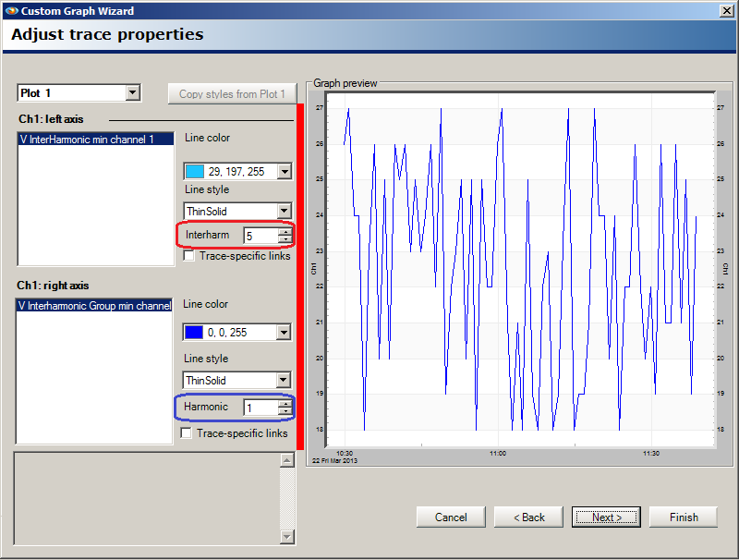739x560 pixels.
Task: Decrease the Harmonic value with down arrow
Action: click(285, 411)
